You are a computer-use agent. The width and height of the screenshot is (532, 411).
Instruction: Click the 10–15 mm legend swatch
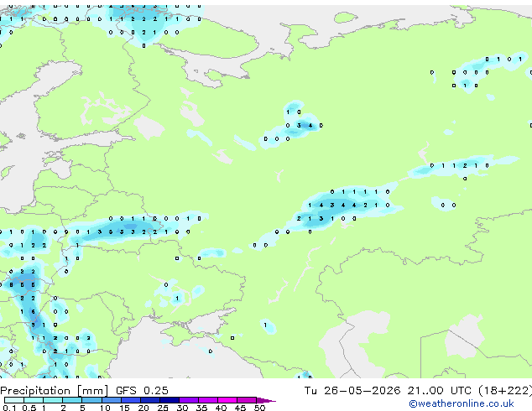111,400
